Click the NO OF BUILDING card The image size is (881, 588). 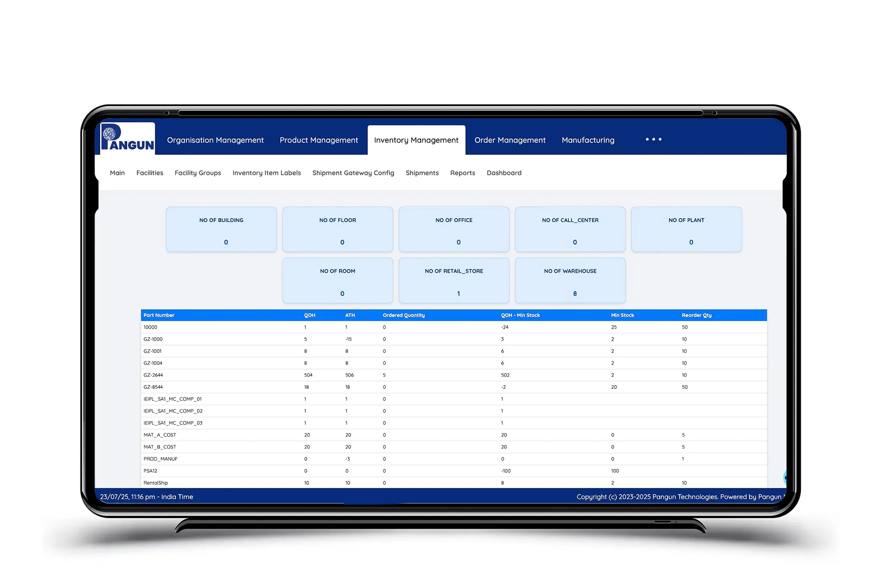pos(221,229)
